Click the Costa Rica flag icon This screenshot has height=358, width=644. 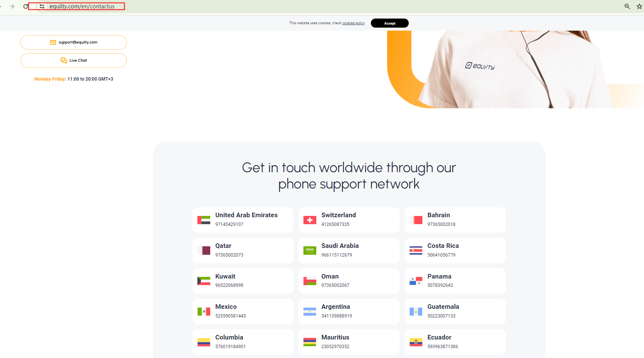416,251
